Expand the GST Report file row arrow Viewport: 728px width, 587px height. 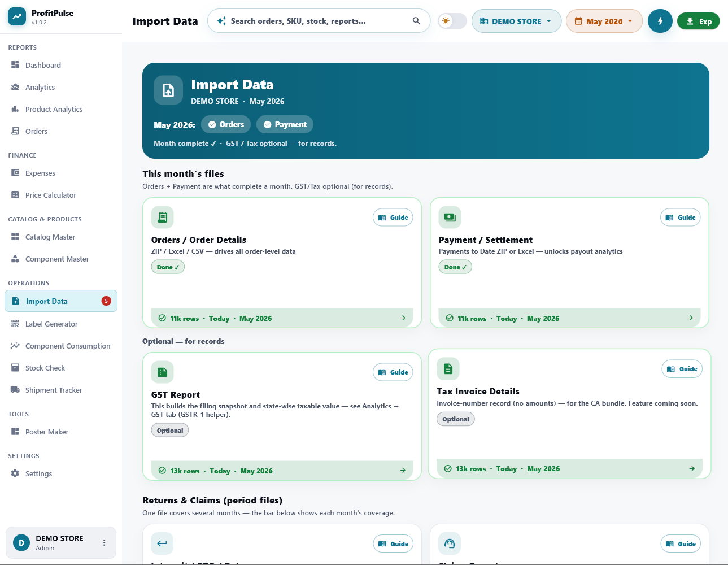coord(403,471)
